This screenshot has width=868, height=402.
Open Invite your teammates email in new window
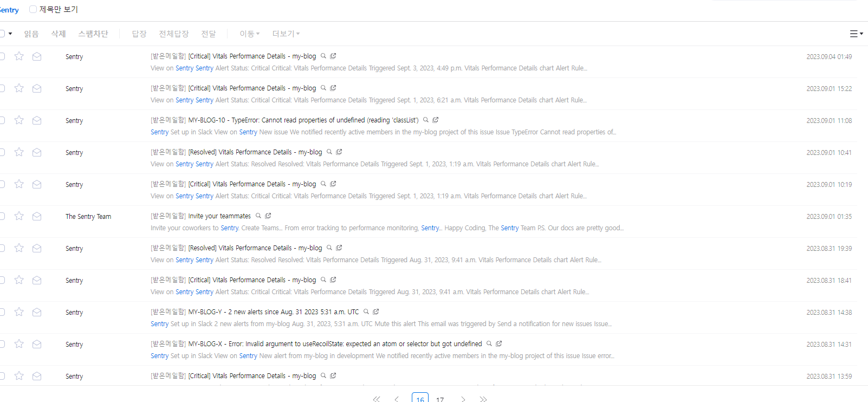click(x=268, y=216)
